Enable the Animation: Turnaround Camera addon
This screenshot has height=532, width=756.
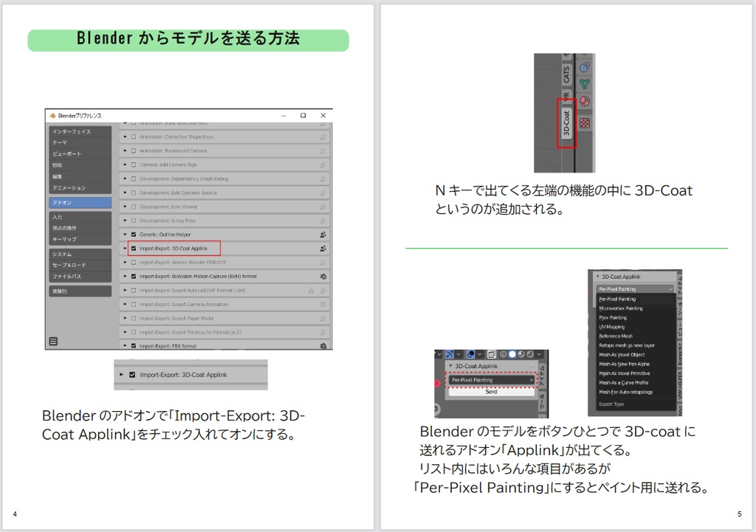134,151
